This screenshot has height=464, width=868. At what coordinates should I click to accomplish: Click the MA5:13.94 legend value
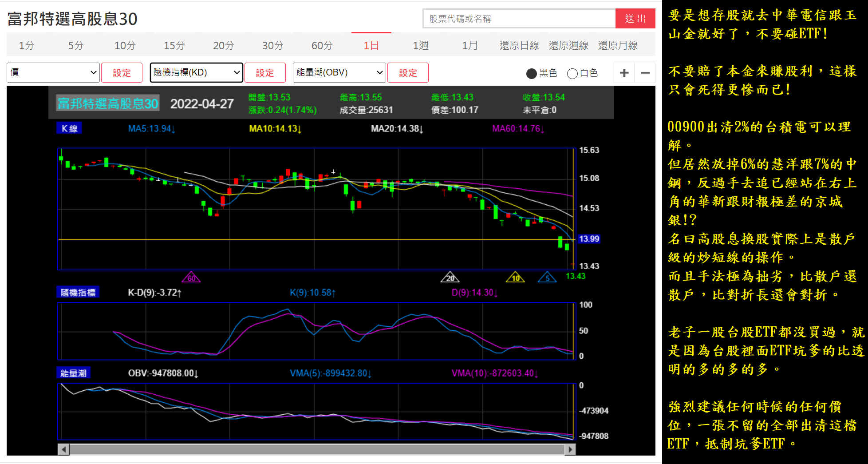[x=152, y=129]
